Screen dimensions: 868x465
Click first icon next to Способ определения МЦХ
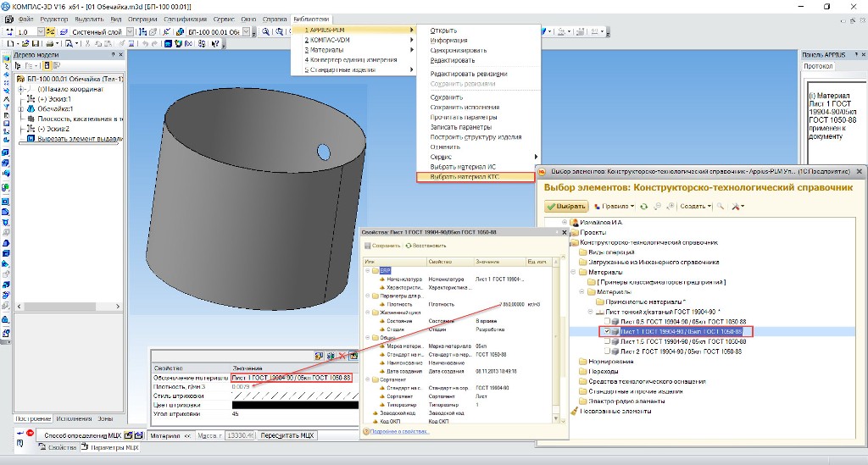click(129, 435)
